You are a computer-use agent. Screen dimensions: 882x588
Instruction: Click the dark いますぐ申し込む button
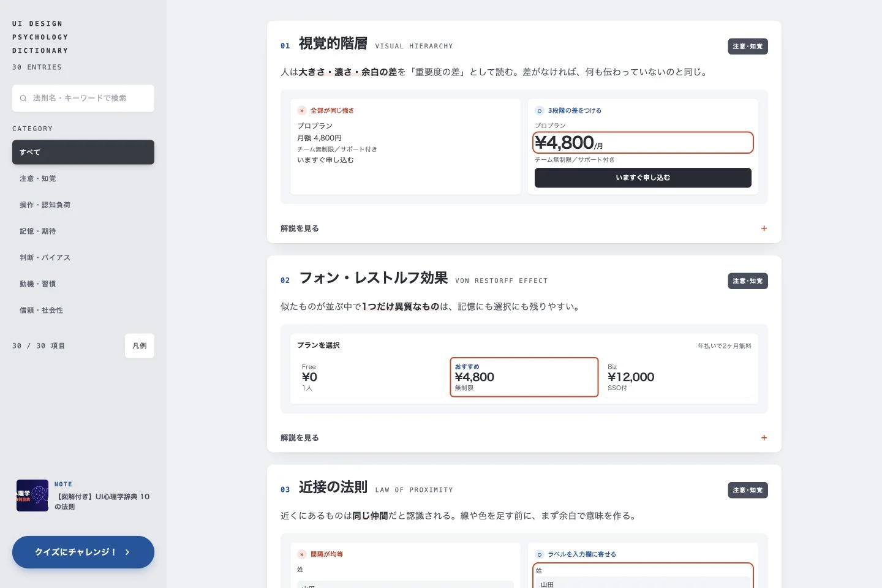643,178
